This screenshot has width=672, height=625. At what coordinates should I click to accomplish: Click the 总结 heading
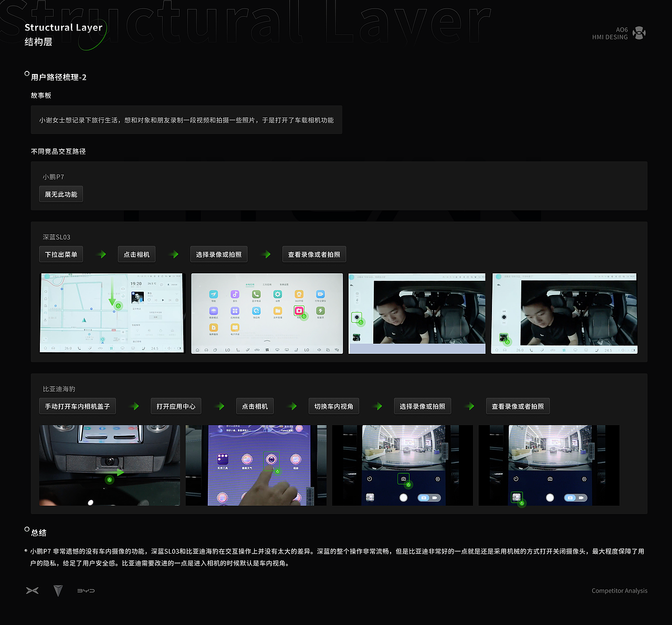click(x=39, y=533)
